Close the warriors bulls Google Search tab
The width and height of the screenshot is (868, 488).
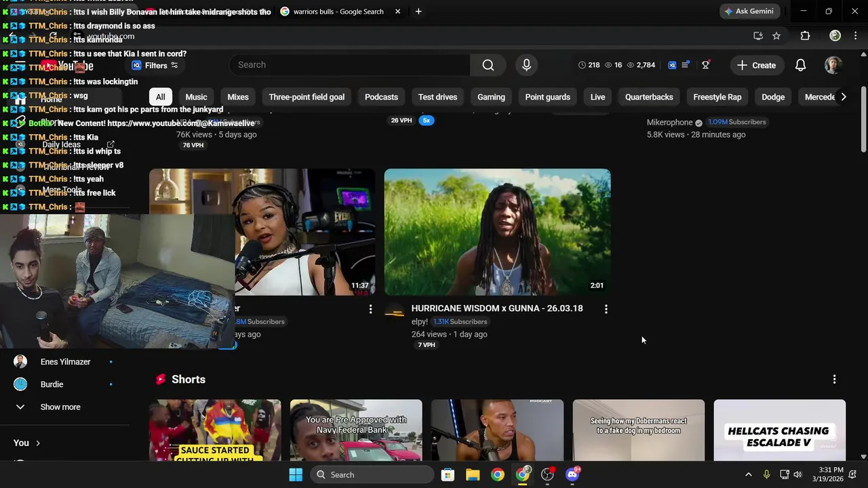[397, 12]
